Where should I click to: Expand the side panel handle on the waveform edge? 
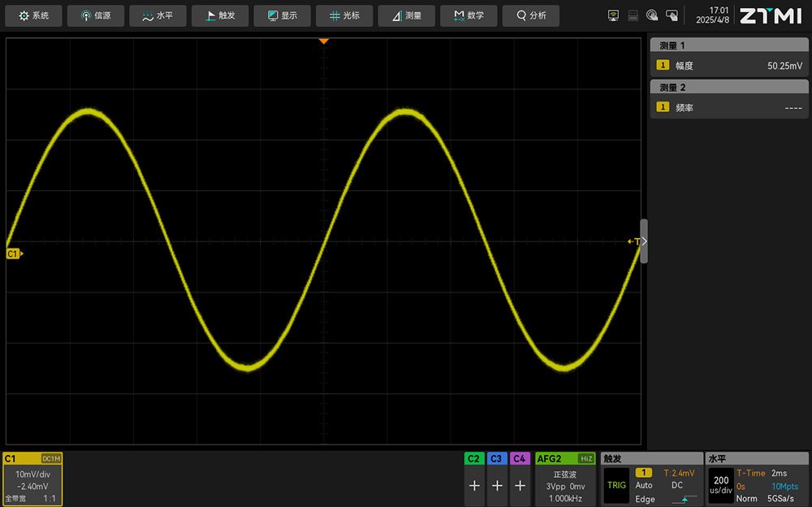click(x=644, y=241)
